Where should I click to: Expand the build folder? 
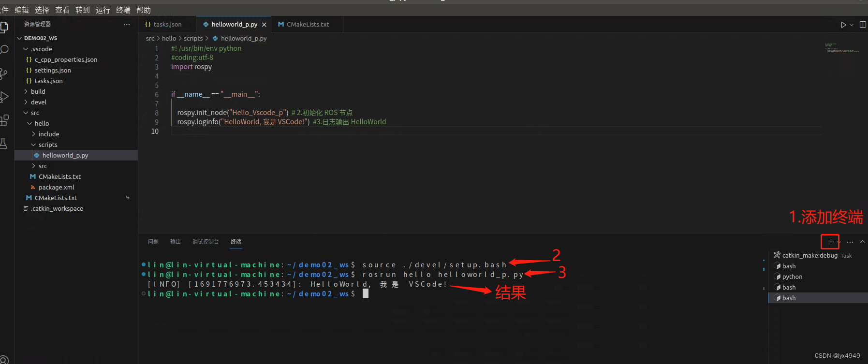(x=76, y=91)
